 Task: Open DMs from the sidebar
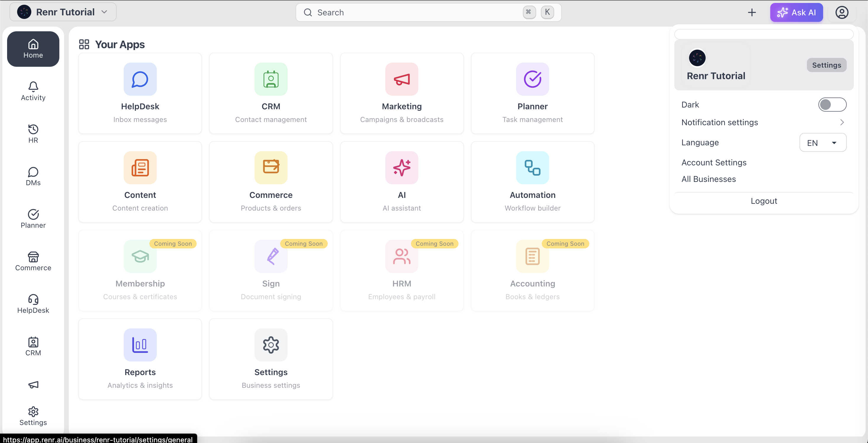pyautogui.click(x=33, y=176)
